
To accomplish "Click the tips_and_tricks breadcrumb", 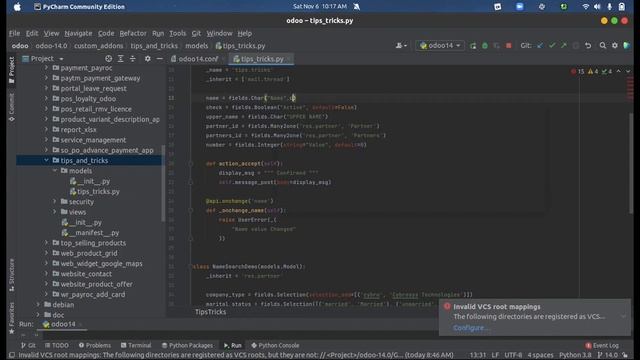I will [154, 46].
